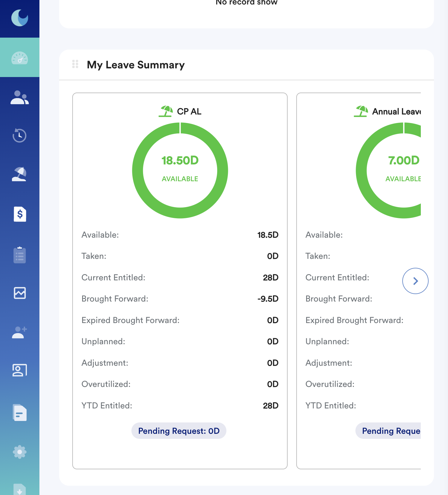Click the Annual Leave YTD Entitled label
The width and height of the screenshot is (448, 495).
331,406
